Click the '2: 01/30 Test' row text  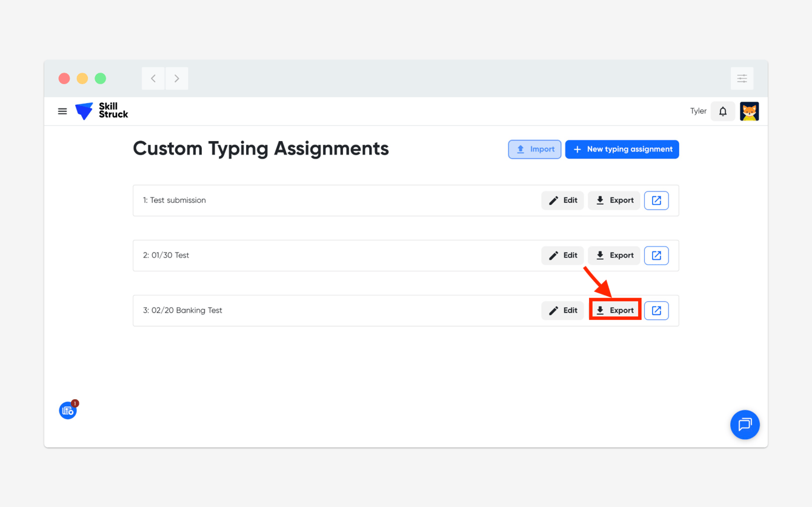tap(166, 256)
